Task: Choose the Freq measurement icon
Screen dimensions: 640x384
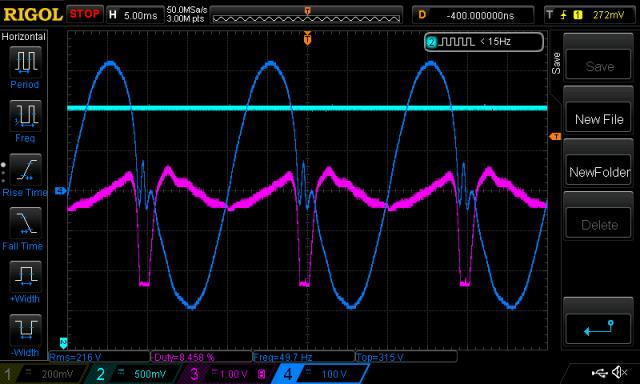Action: click(25, 115)
